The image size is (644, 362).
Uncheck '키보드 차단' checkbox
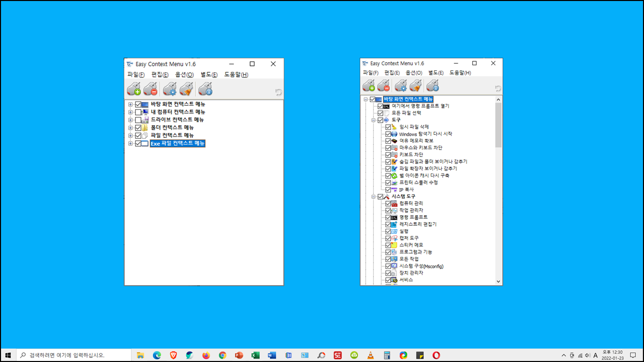point(388,155)
